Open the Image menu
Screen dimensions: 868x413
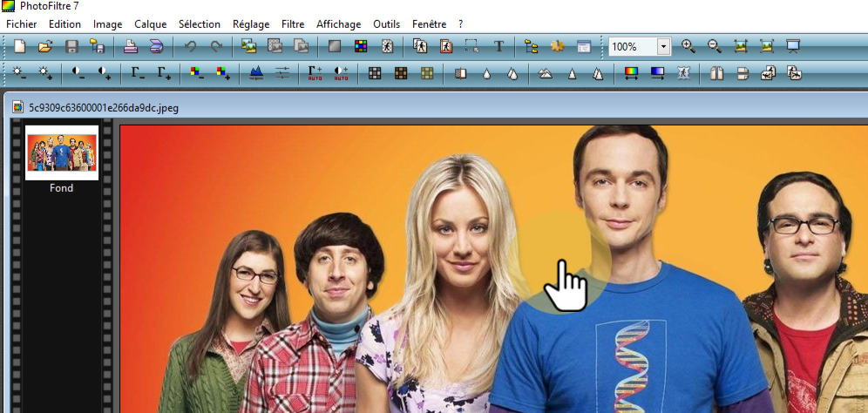[x=107, y=24]
